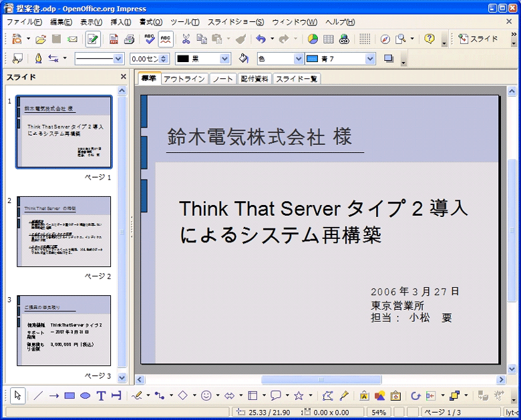Select slide 2 thumbnail in the slide panel
This screenshot has width=521, height=420.
pos(64,232)
